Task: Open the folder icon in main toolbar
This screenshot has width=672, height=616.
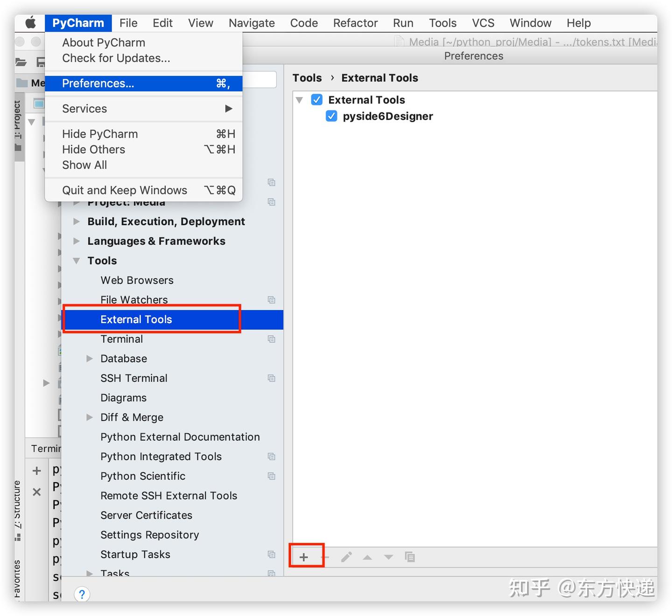Action: [x=21, y=62]
